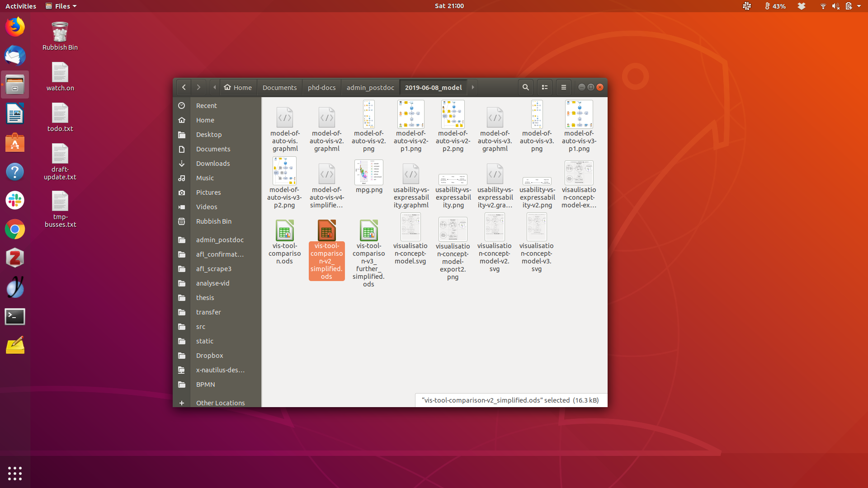Open Downloads in the sidebar
The image size is (868, 488).
click(213, 163)
